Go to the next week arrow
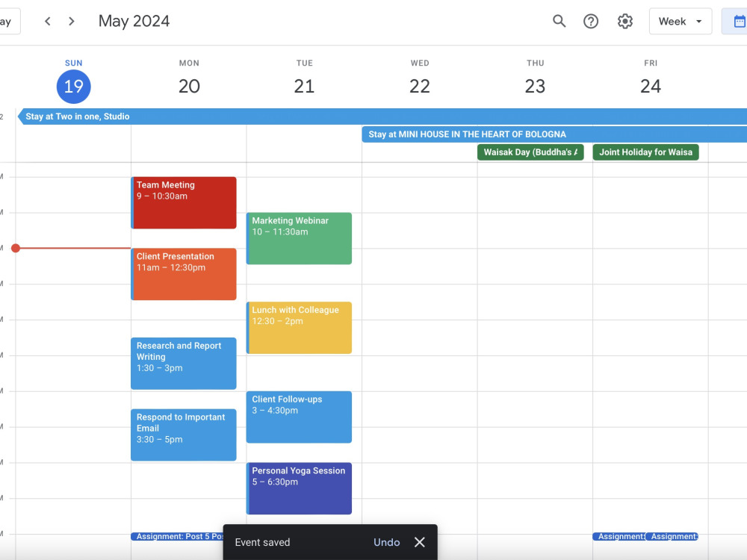Image resolution: width=747 pixels, height=560 pixels. point(71,21)
